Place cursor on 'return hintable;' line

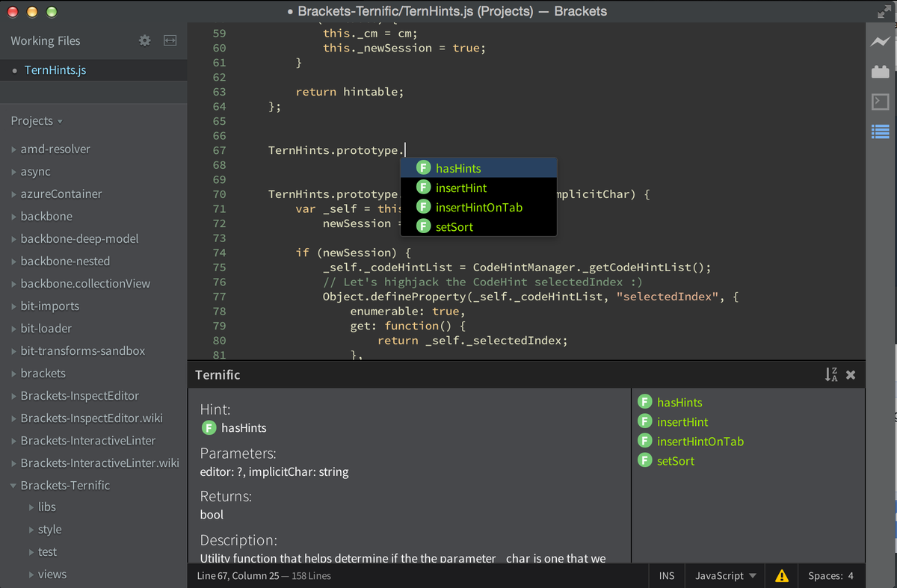pyautogui.click(x=349, y=92)
